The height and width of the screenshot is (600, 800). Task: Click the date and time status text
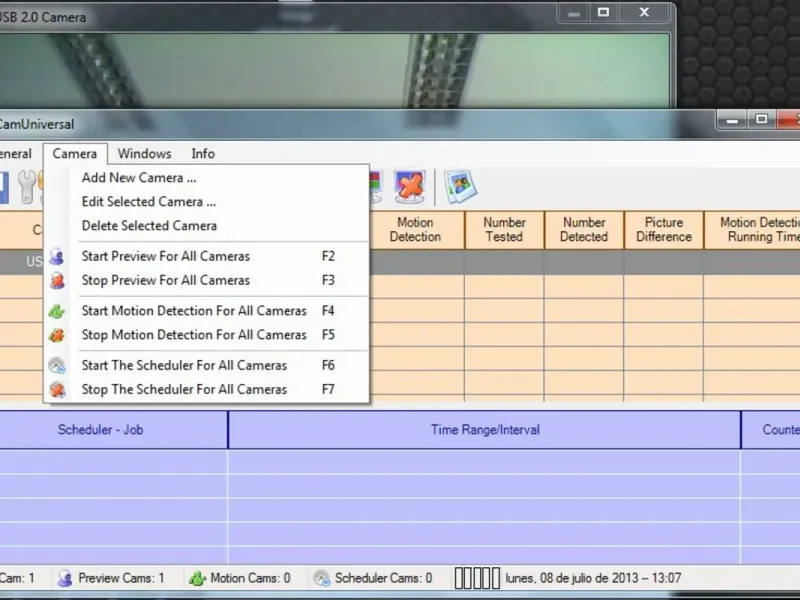click(x=593, y=578)
